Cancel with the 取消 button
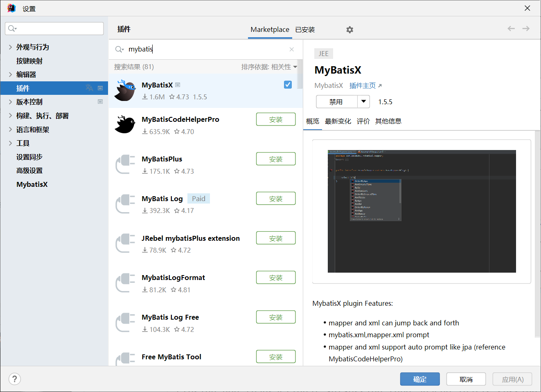The image size is (541, 392). [x=466, y=379]
